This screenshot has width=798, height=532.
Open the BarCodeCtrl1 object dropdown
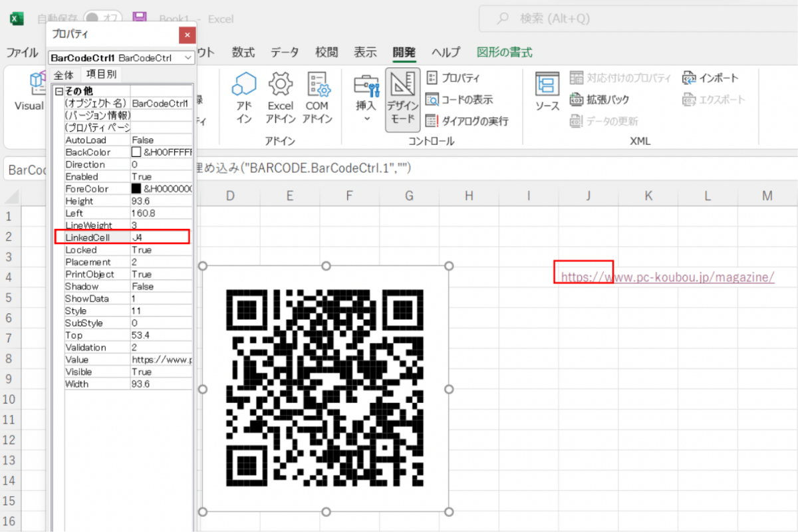(188, 58)
